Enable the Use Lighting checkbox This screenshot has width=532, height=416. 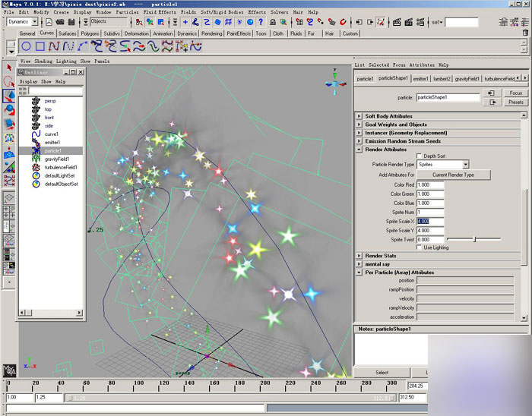coord(418,247)
